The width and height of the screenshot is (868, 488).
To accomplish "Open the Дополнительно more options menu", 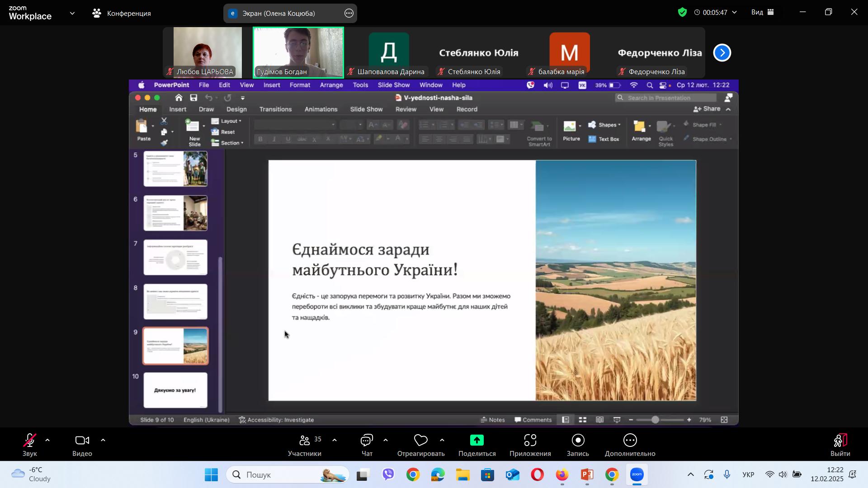I will pyautogui.click(x=630, y=441).
